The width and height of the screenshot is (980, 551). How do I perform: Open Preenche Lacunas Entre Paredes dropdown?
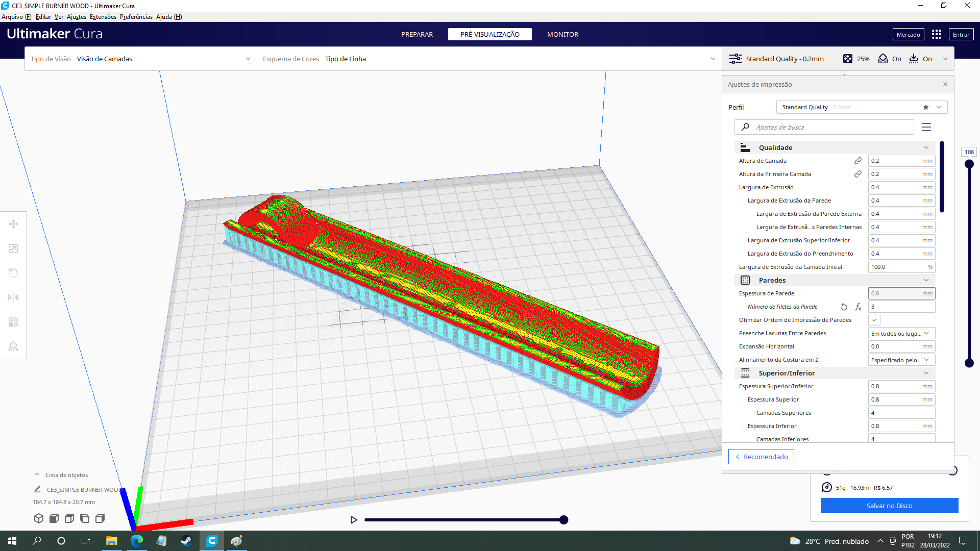901,333
